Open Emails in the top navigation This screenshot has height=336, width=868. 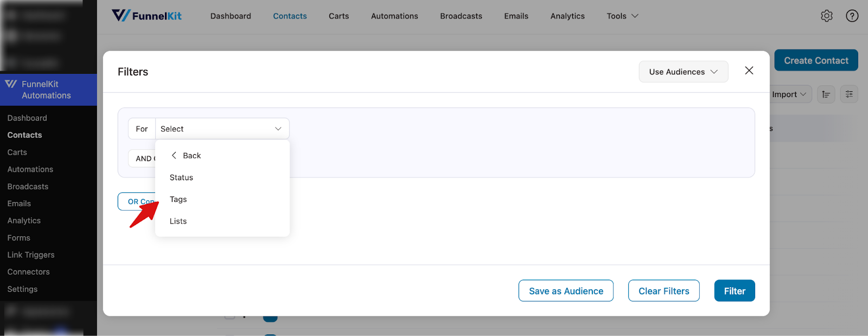pos(516,16)
